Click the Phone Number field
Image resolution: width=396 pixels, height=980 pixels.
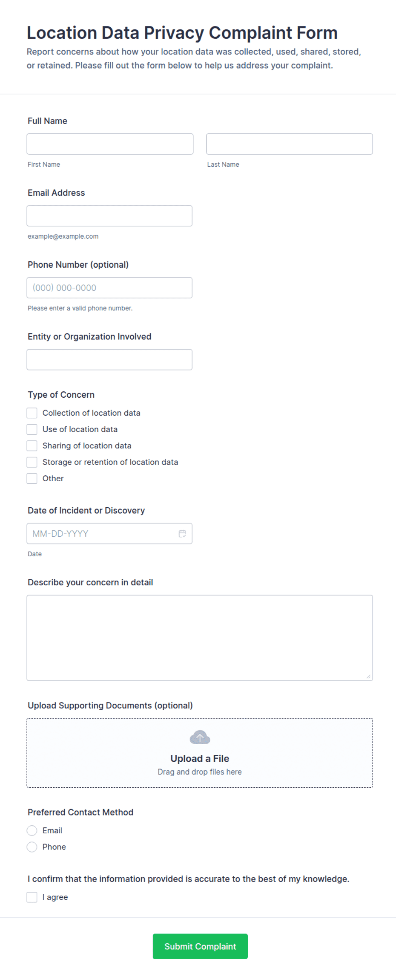[x=109, y=288]
